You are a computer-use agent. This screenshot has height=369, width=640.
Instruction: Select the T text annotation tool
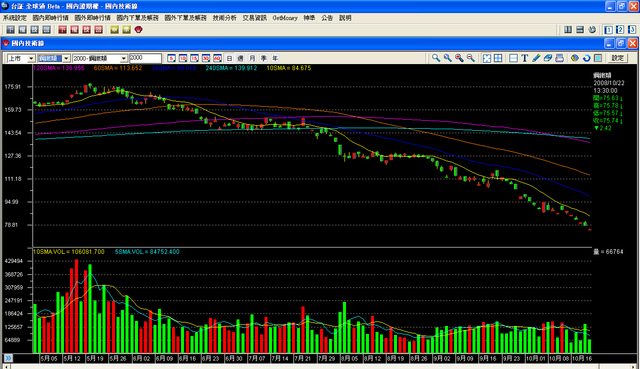[x=525, y=58]
